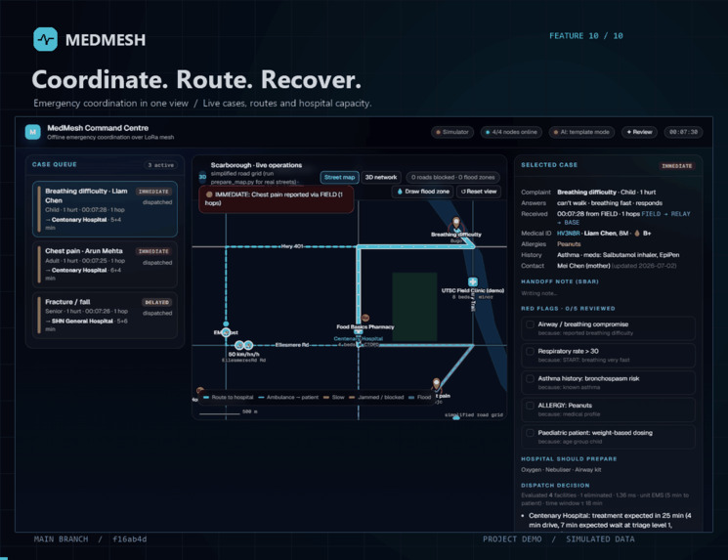Viewport: 728px width, 560px height.
Task: Click Mei Chen (mother) contact
Action: 583,266
